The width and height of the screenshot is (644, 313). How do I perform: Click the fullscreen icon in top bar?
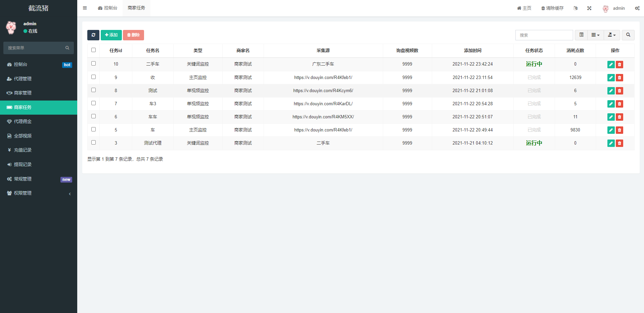(x=589, y=8)
